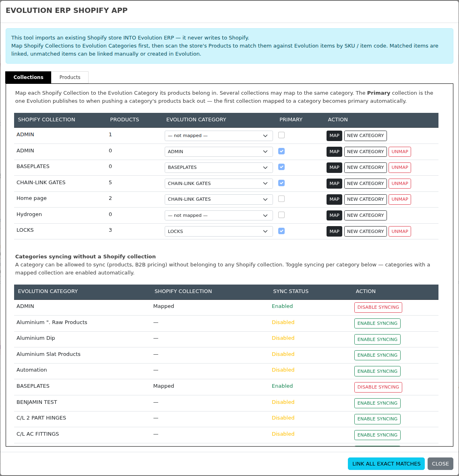Map the Hydrogen collection with MAP button
This screenshot has width=459, height=476.
click(x=335, y=215)
